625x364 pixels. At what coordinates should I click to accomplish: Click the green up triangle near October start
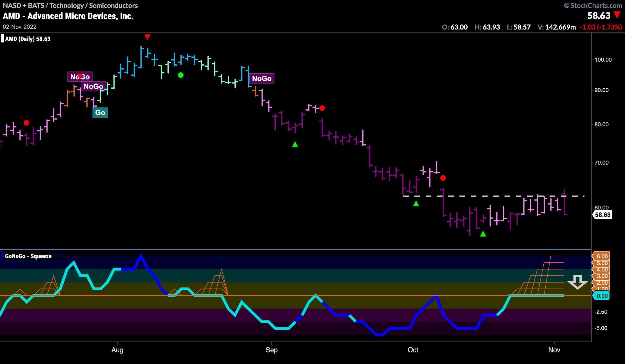tap(416, 203)
